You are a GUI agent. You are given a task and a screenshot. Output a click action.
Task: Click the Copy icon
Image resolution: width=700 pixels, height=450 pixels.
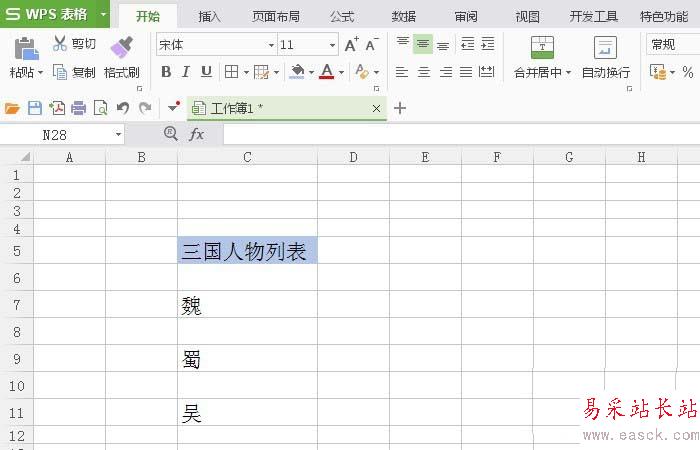point(60,71)
